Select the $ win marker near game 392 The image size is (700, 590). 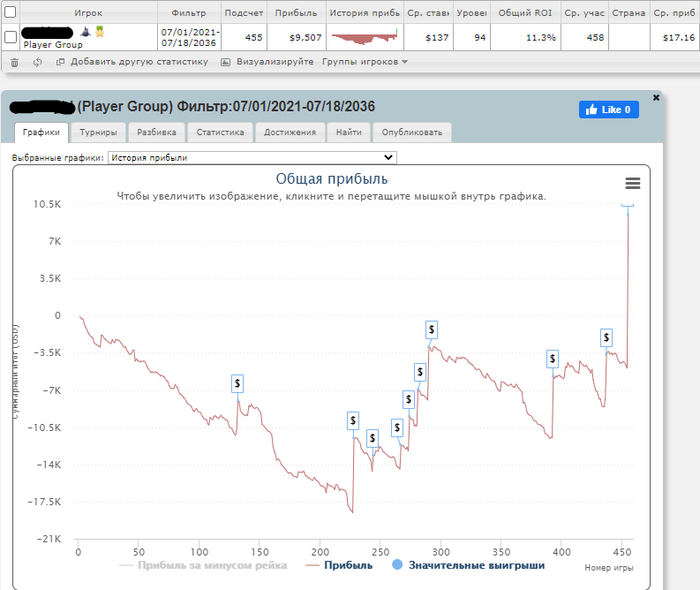[553, 359]
